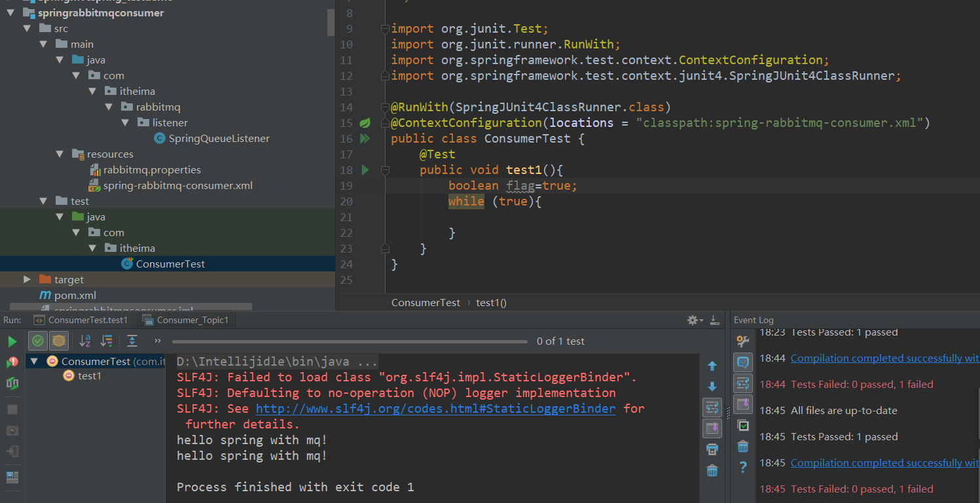Click Expand All icon in test toolbar
The height and width of the screenshot is (503, 980).
click(132, 341)
